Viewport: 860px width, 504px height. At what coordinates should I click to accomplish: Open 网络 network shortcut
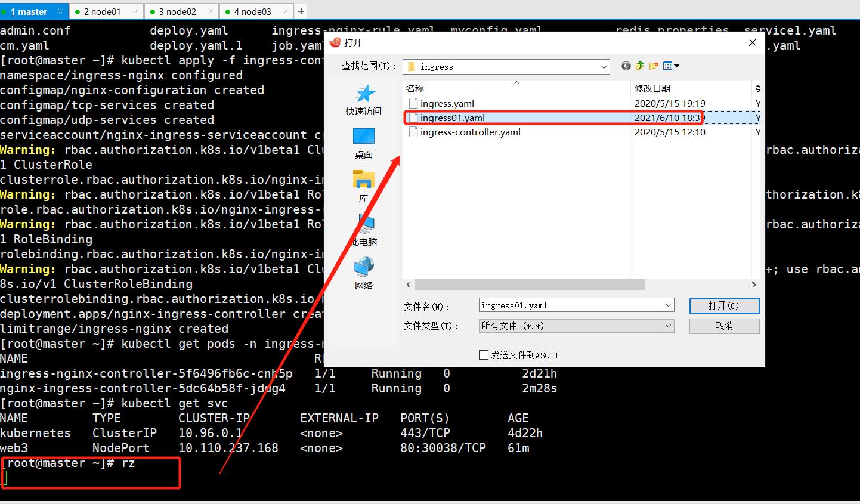point(364,274)
